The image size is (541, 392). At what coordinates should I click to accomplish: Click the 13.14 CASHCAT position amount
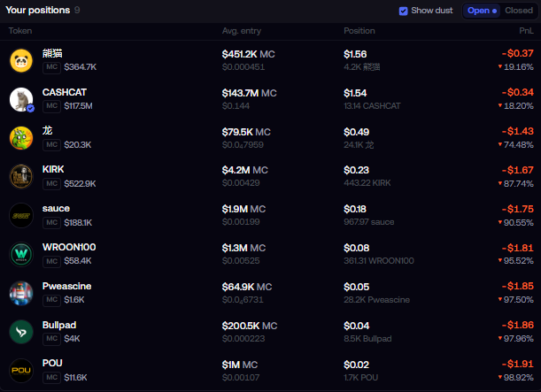point(372,106)
